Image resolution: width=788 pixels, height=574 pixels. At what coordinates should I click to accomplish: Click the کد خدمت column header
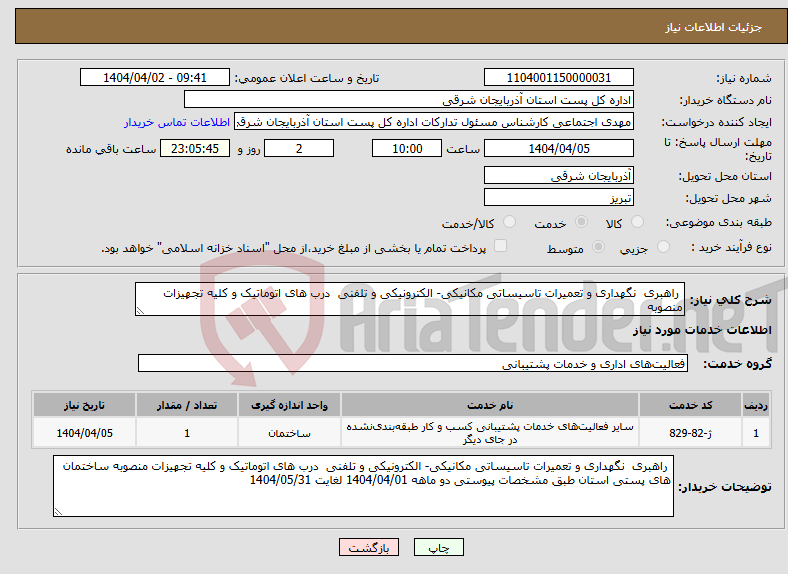click(x=691, y=405)
